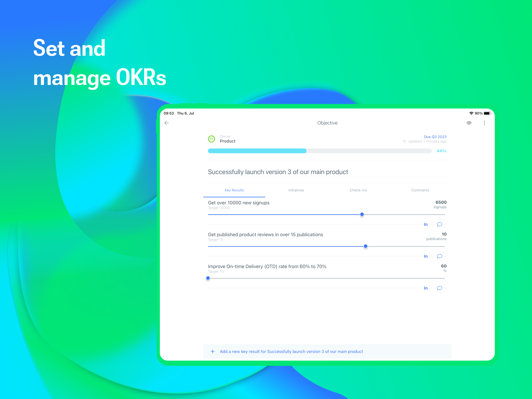This screenshot has width=532, height=399.
Task: Click the Wi-Fi status icon
Action: tap(471, 113)
